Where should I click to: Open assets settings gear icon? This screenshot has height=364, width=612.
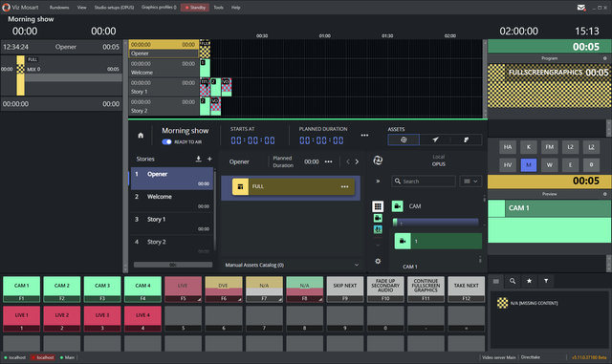point(378,261)
